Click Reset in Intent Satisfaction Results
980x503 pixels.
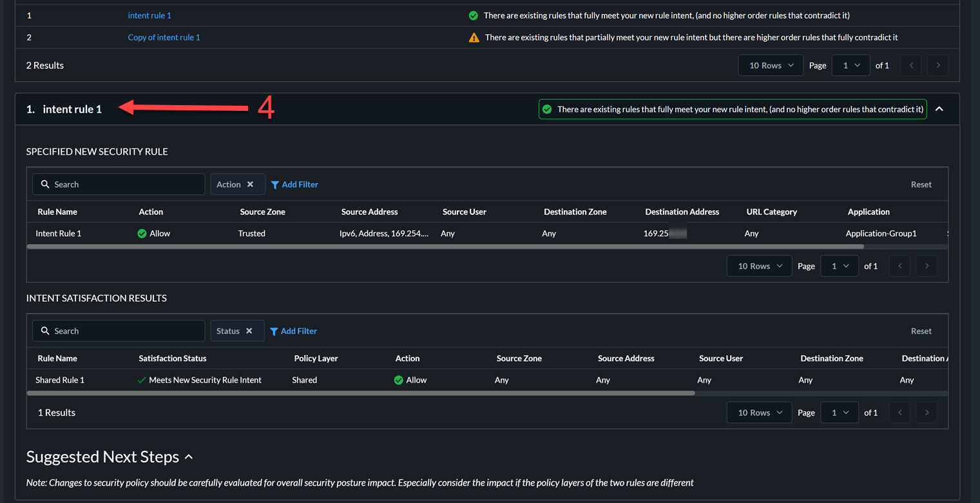(x=921, y=331)
